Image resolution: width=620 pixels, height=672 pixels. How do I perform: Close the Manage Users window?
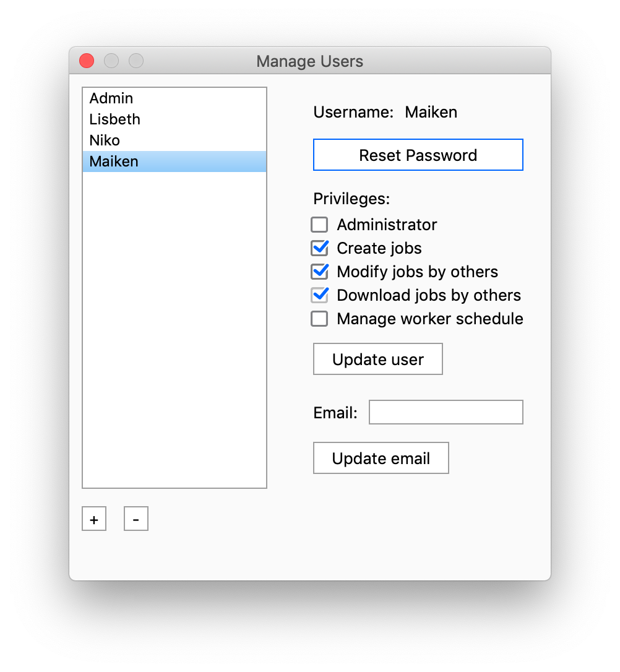(x=87, y=61)
